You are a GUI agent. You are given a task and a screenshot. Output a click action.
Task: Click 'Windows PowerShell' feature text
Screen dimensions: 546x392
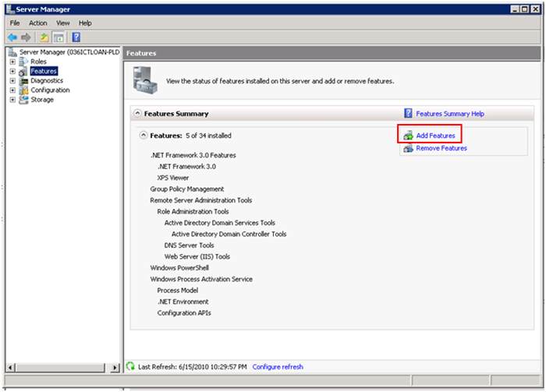click(179, 268)
